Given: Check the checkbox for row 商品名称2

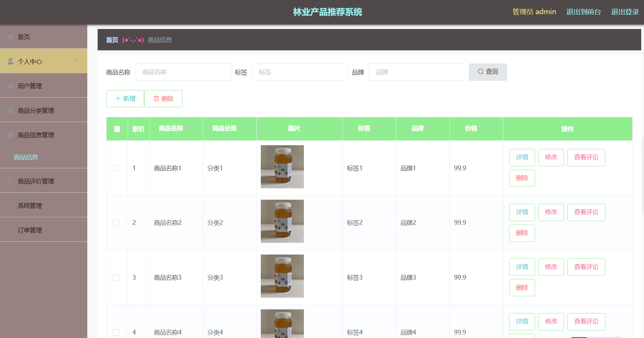Looking at the screenshot, I should (x=116, y=223).
